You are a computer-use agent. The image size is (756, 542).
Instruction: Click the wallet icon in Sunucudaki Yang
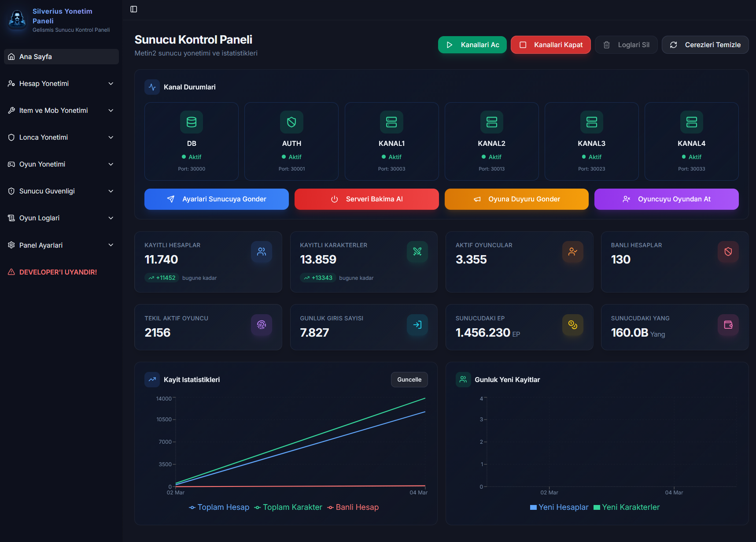[728, 325]
